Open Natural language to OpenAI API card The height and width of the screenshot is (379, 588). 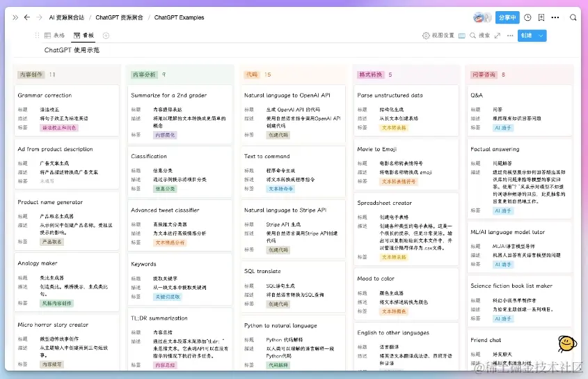tap(293, 114)
